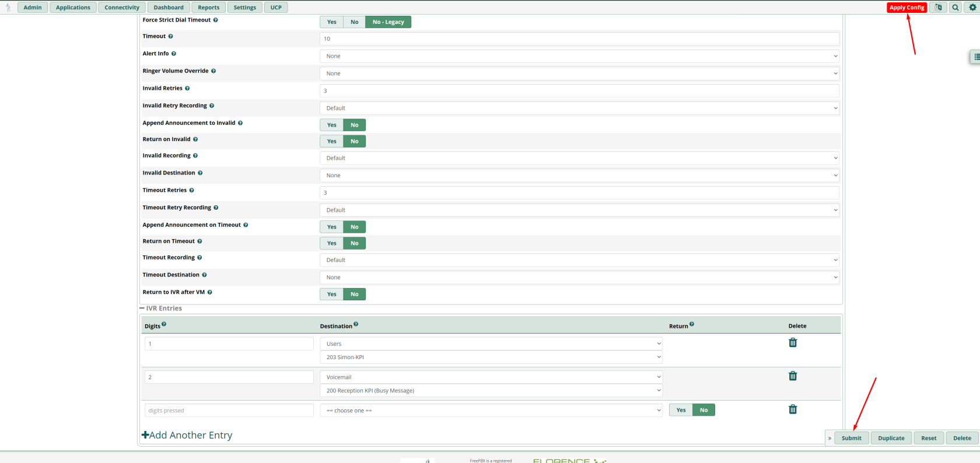
Task: Open the Applications menu
Action: pyautogui.click(x=73, y=8)
